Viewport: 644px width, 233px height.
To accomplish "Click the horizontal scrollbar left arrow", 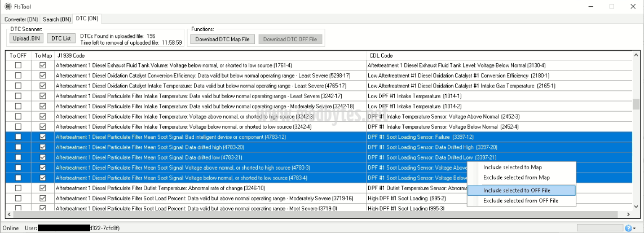I will pos(10,214).
